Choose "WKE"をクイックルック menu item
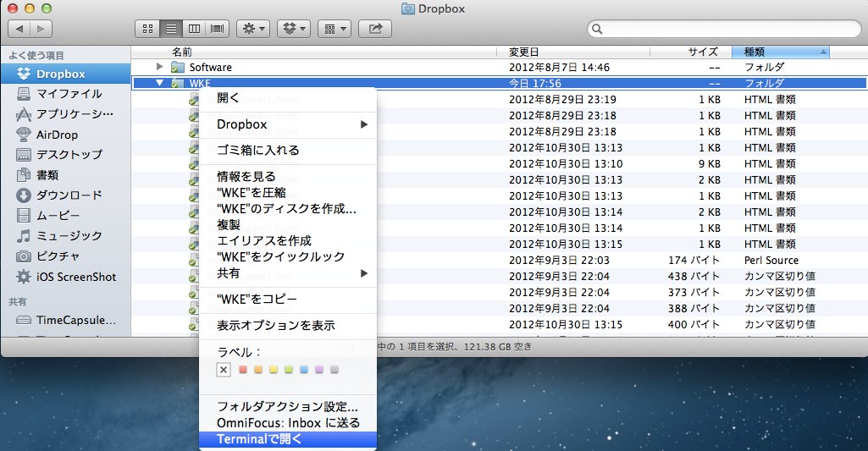The height and width of the screenshot is (451, 868). pyautogui.click(x=288, y=256)
